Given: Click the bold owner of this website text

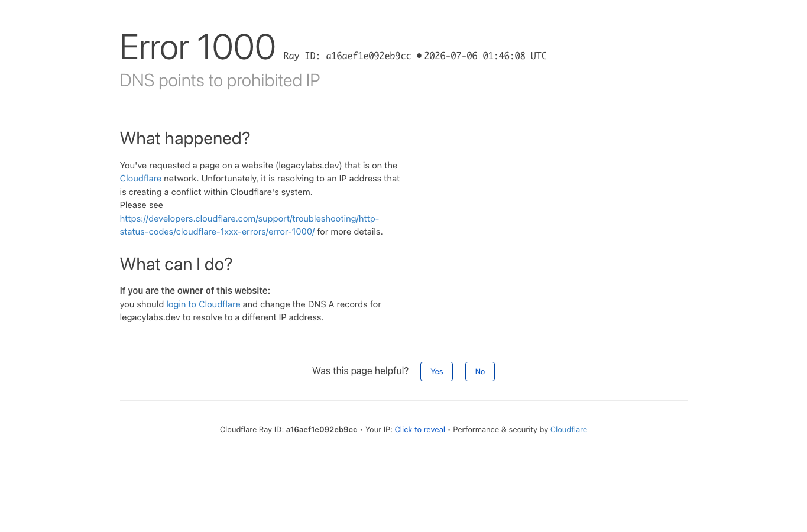Looking at the screenshot, I should 195,291.
